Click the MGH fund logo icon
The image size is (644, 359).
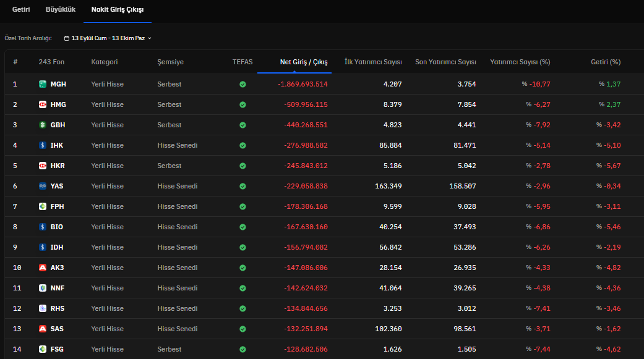[x=42, y=84]
